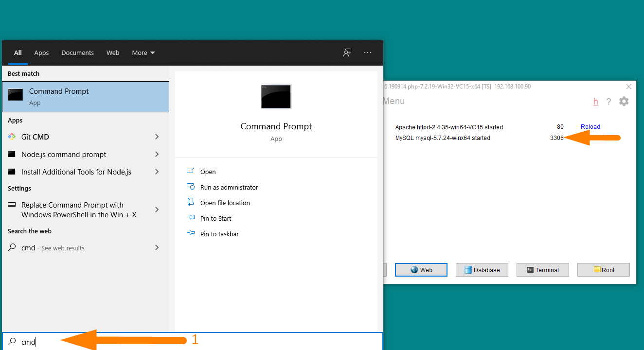Click the Apache port 80 value
644x350 pixels.
coord(560,127)
